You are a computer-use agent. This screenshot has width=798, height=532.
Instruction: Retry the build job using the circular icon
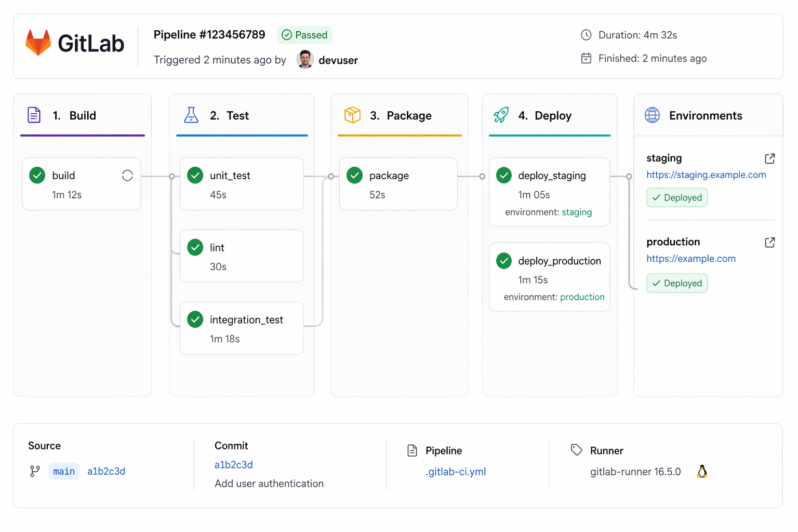point(127,176)
